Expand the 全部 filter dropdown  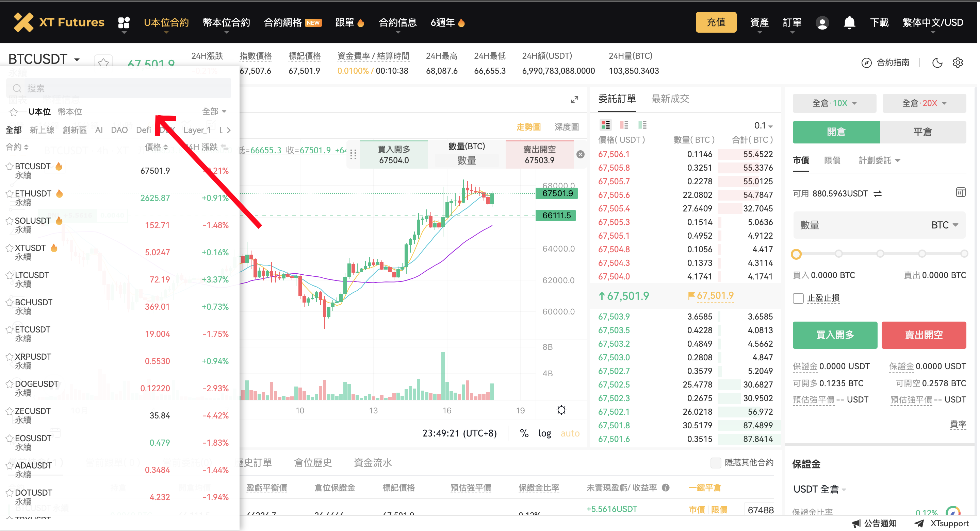click(x=214, y=111)
